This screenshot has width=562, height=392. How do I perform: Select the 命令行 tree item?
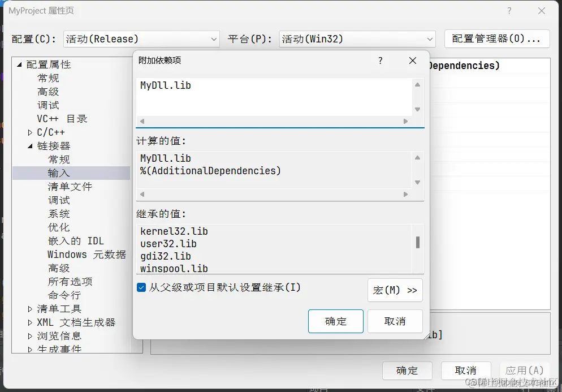[x=64, y=295]
